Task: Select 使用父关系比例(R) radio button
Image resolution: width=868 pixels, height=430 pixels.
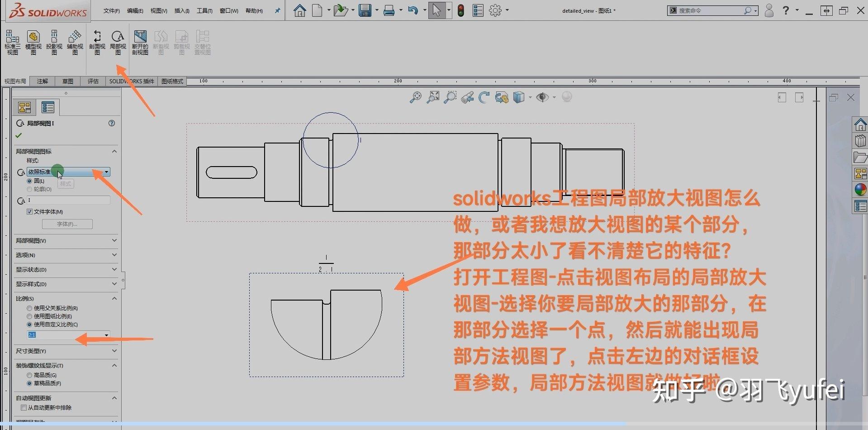Action: tap(29, 308)
